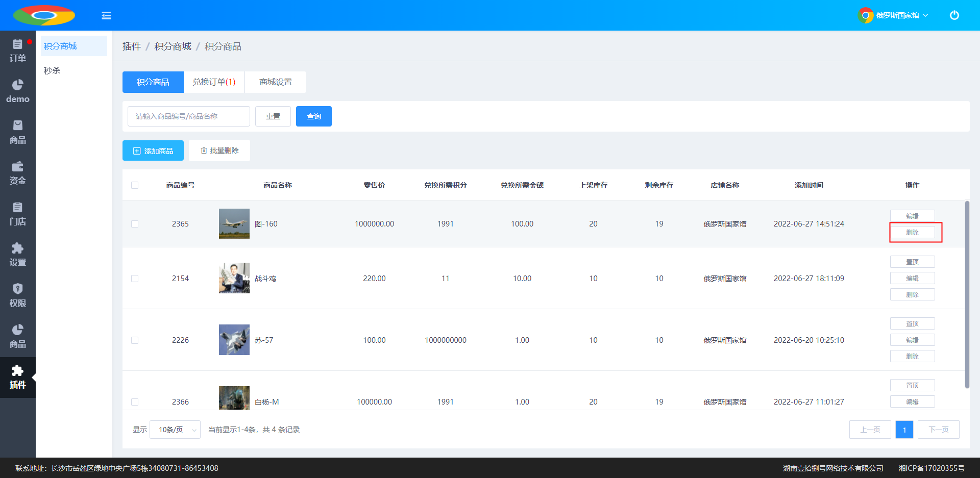Viewport: 980px width, 478px height.
Task: Click the 重置 reset button
Action: click(x=273, y=116)
